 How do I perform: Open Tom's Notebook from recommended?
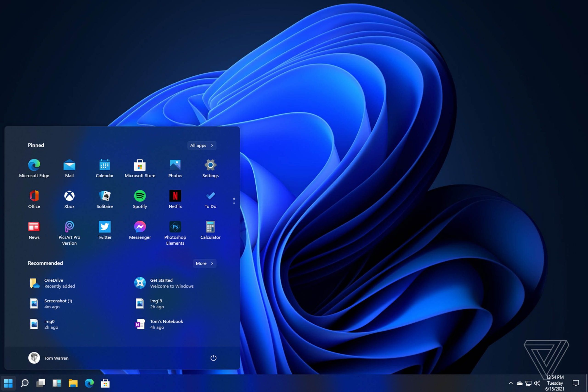click(x=166, y=324)
